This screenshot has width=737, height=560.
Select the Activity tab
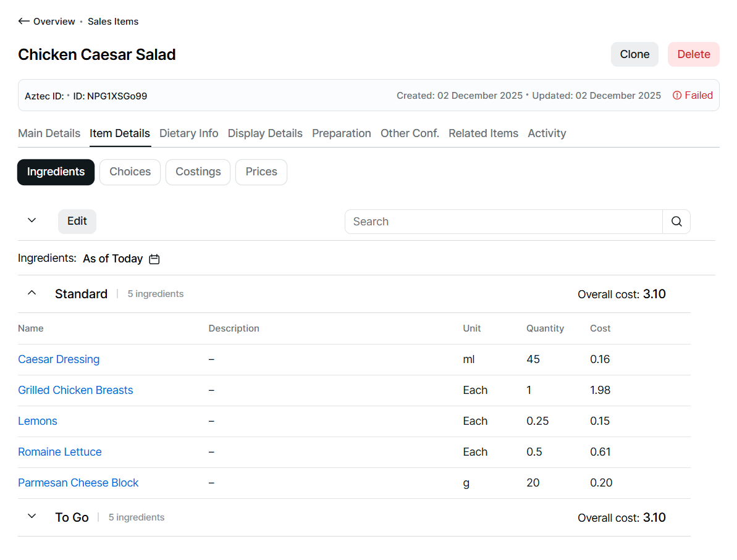(x=547, y=133)
